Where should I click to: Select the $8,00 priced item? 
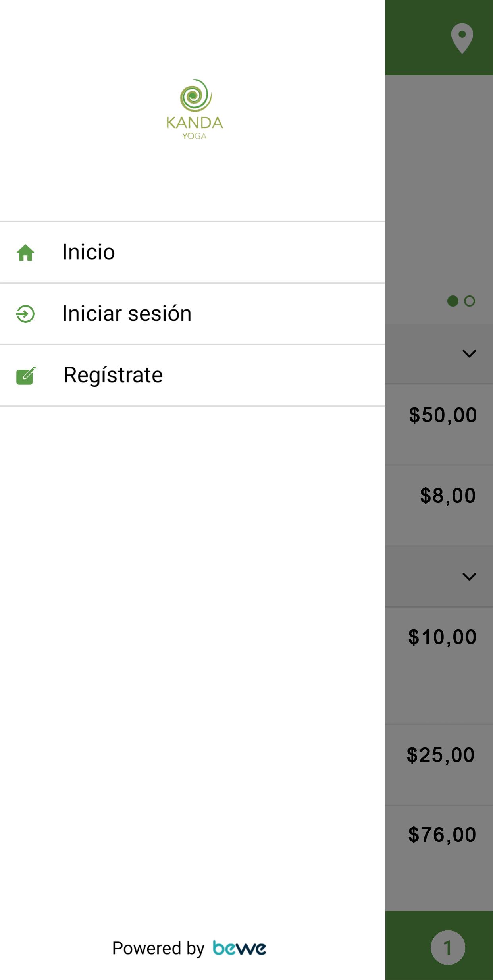(439, 505)
